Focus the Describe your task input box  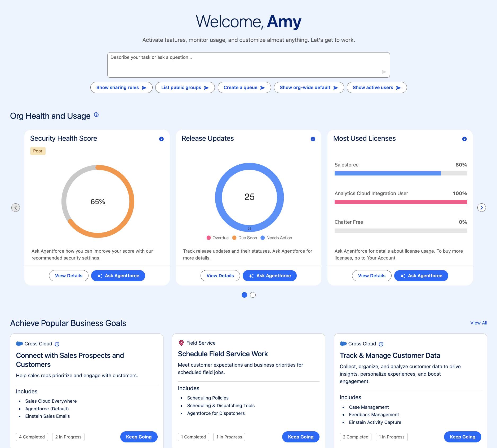pos(248,65)
